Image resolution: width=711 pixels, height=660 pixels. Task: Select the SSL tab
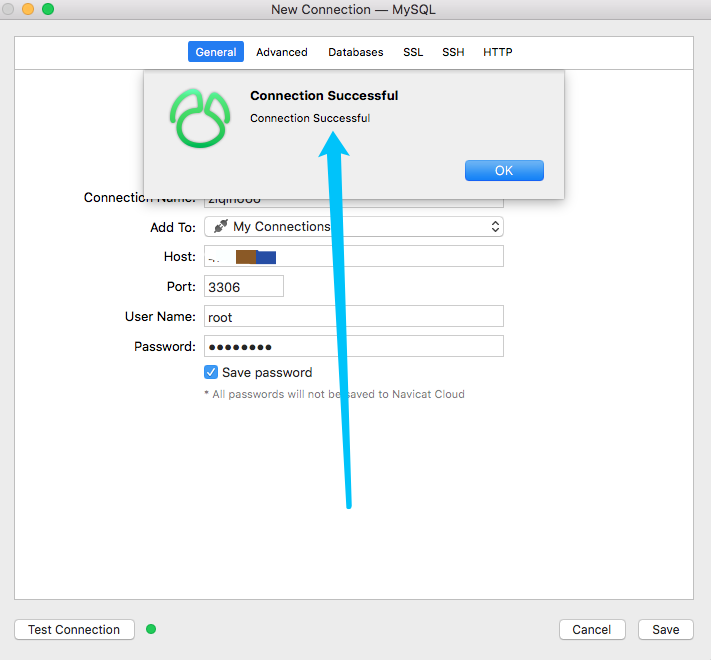point(413,52)
